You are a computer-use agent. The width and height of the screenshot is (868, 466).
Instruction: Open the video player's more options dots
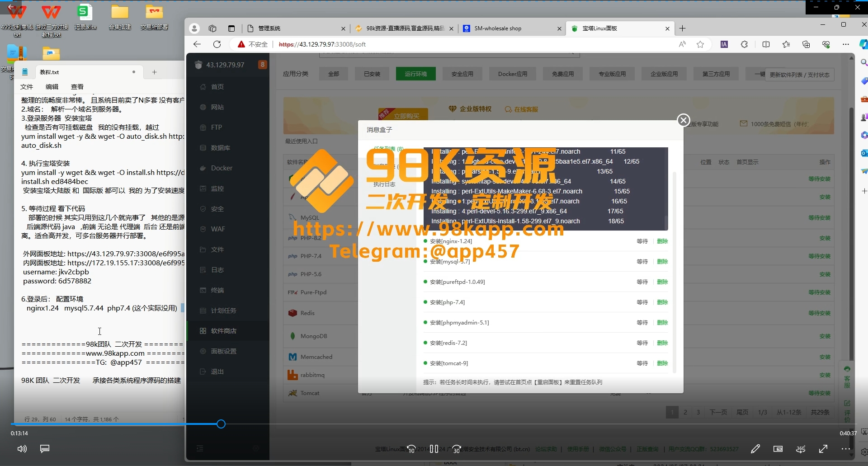click(846, 449)
